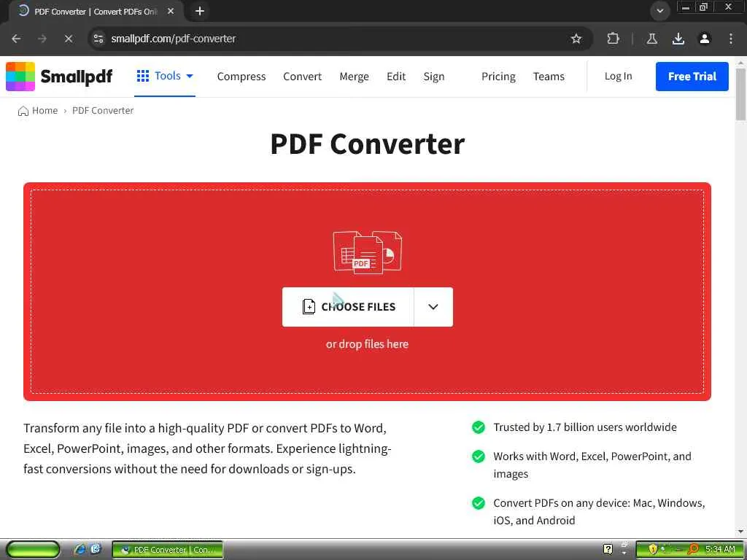Open the tab search dropdown
This screenshot has width=747, height=560.
pos(659,11)
